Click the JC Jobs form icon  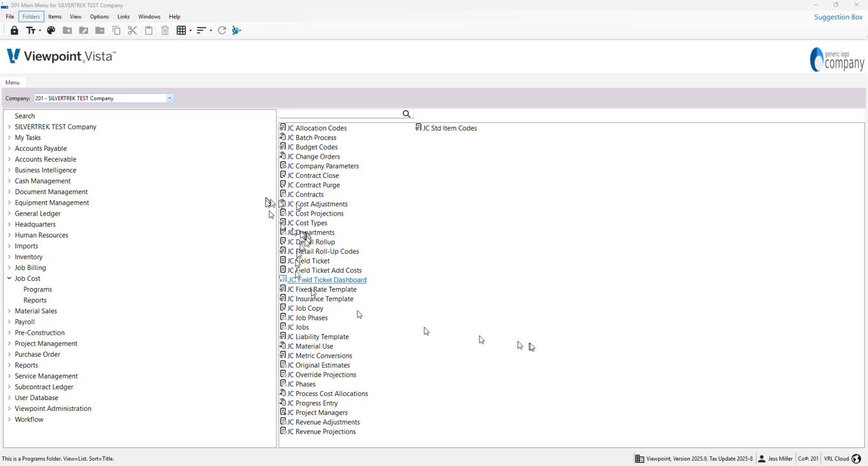click(283, 327)
